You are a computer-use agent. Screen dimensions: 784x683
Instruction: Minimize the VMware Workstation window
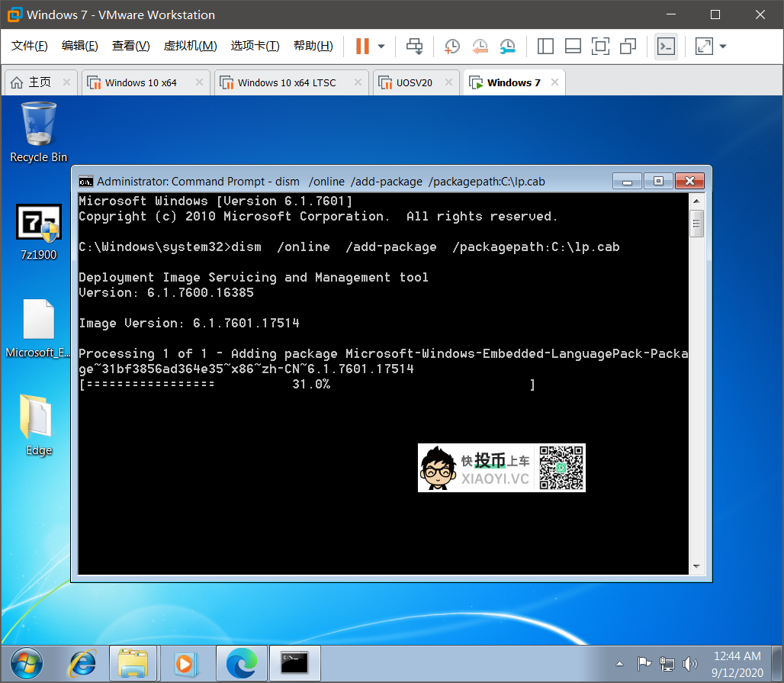click(671, 14)
